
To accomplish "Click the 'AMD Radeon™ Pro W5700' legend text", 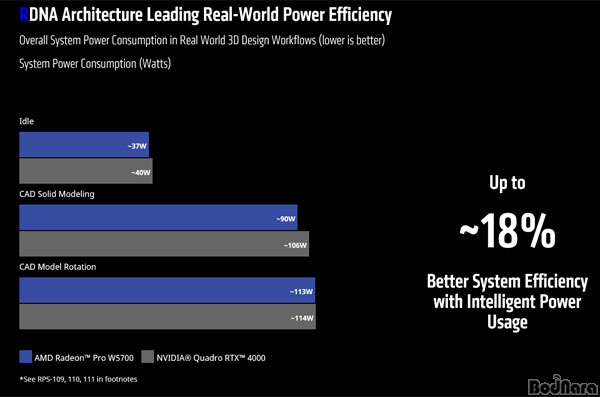I will tap(84, 358).
